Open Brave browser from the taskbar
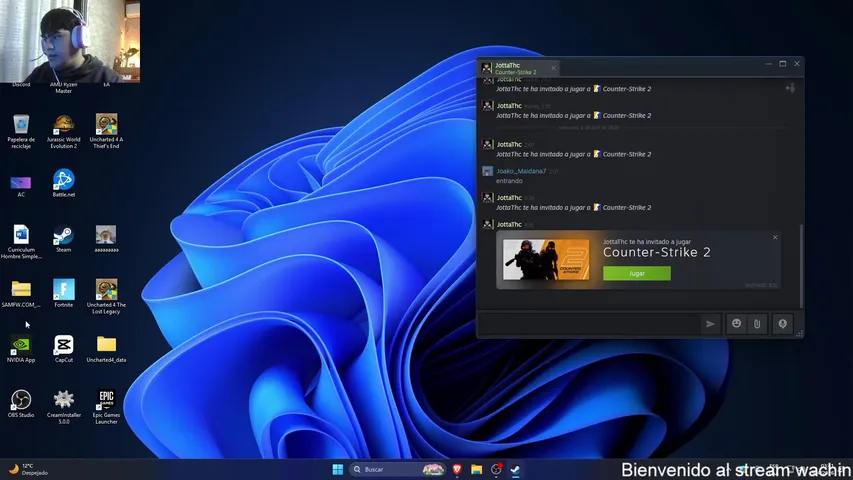This screenshot has height=480, width=853. pos(457,469)
